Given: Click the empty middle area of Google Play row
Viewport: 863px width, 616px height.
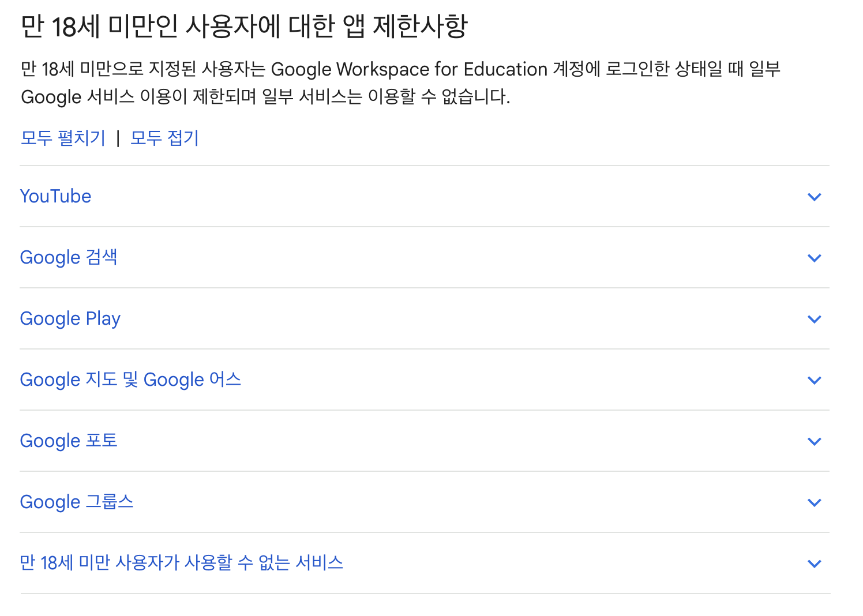Looking at the screenshot, I should coord(461,319).
